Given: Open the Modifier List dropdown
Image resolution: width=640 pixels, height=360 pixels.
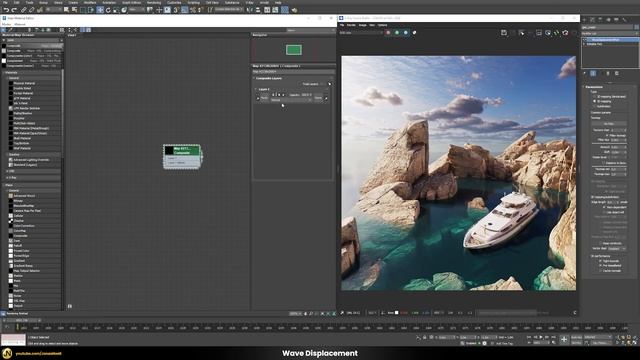Looking at the screenshot, I should coord(610,33).
